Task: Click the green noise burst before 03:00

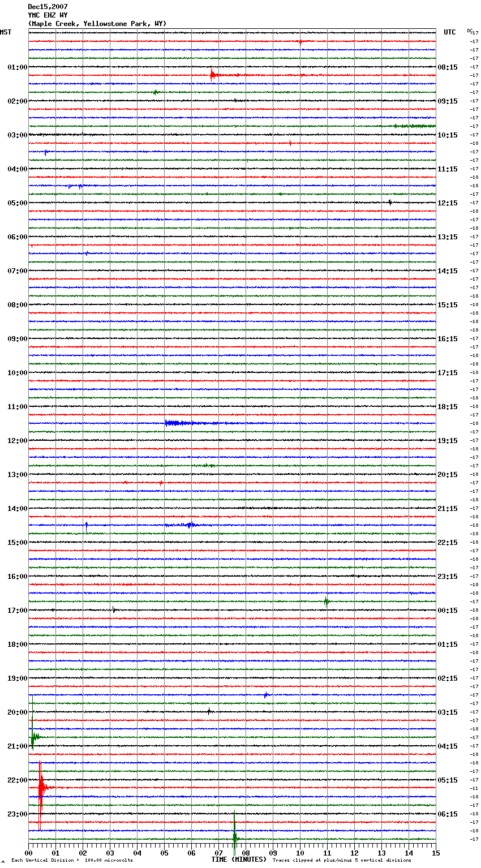Action: 415,126
